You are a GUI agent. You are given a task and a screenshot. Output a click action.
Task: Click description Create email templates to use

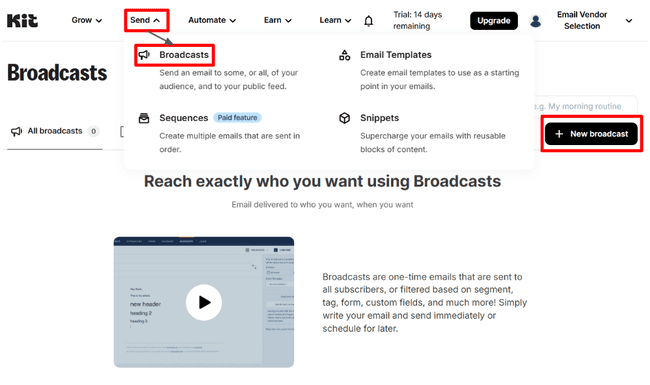point(439,80)
